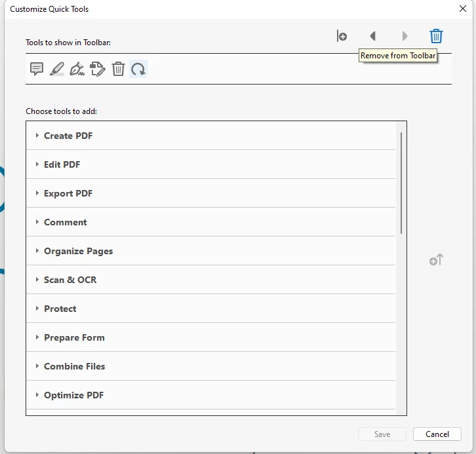Expand the Protect category arrow
The height and width of the screenshot is (454, 476).
pyautogui.click(x=37, y=308)
